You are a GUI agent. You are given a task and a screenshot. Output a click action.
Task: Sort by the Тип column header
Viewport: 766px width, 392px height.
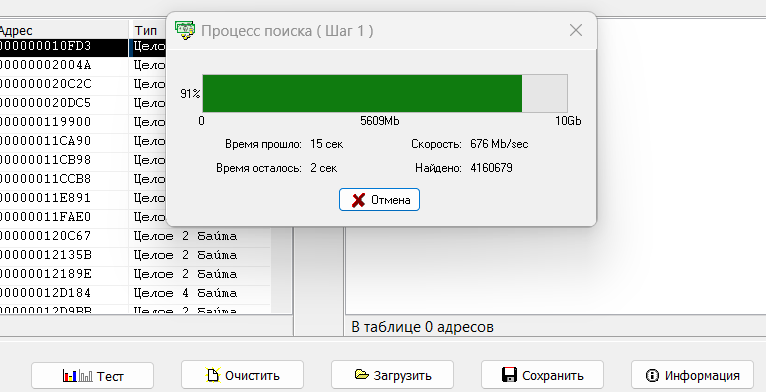(148, 30)
